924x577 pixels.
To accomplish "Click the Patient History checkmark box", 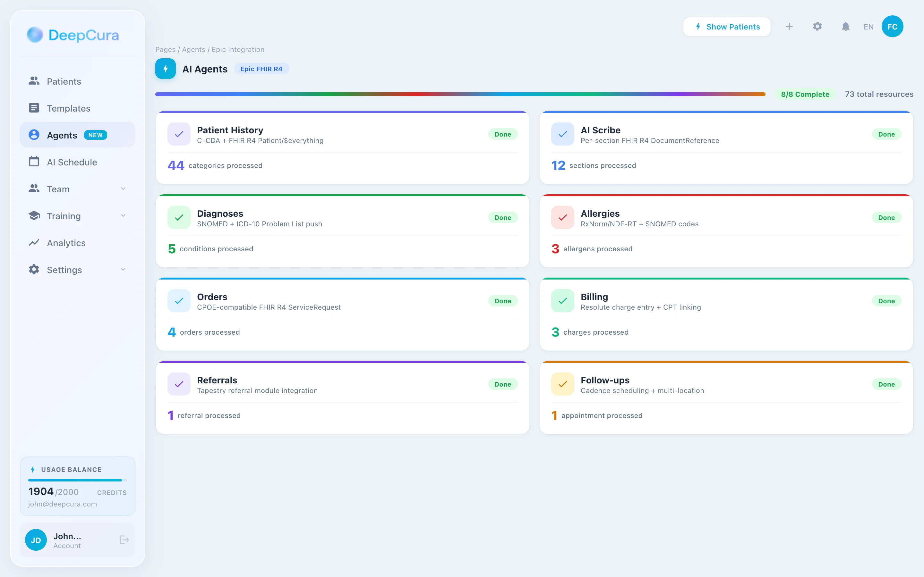I will tap(179, 134).
